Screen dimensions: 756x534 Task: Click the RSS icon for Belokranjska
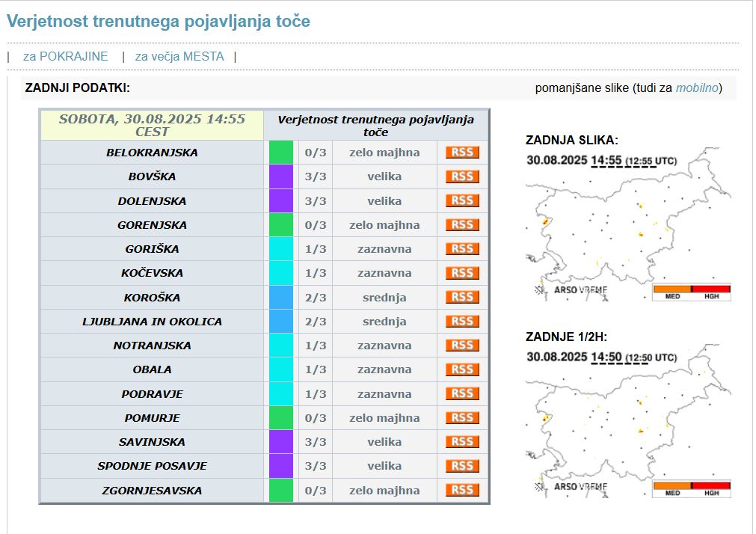click(462, 153)
